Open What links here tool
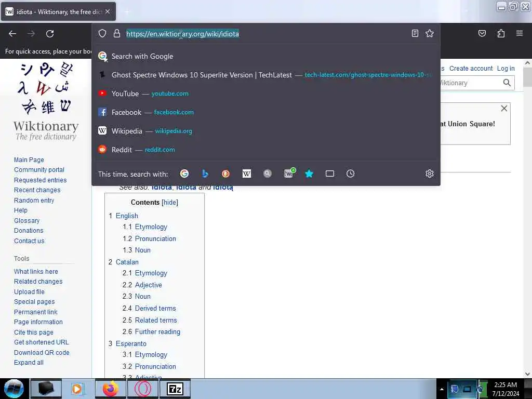Screen dimensions: 532x399 (36, 272)
